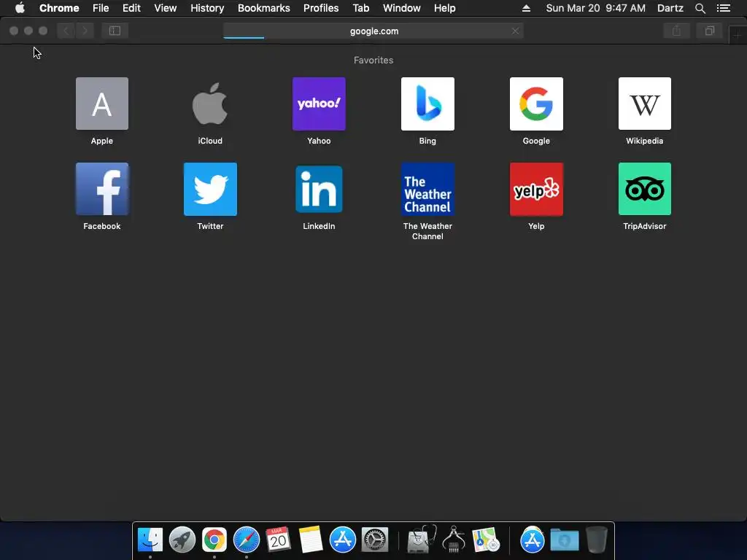Click the Dartz user name
Viewport: 747px width, 560px height.
coord(670,8)
